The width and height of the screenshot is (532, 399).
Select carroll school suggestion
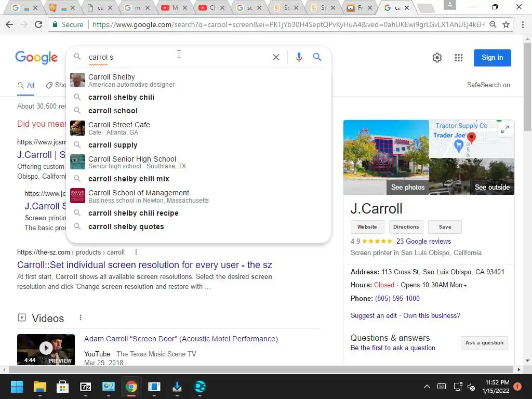pos(198,111)
